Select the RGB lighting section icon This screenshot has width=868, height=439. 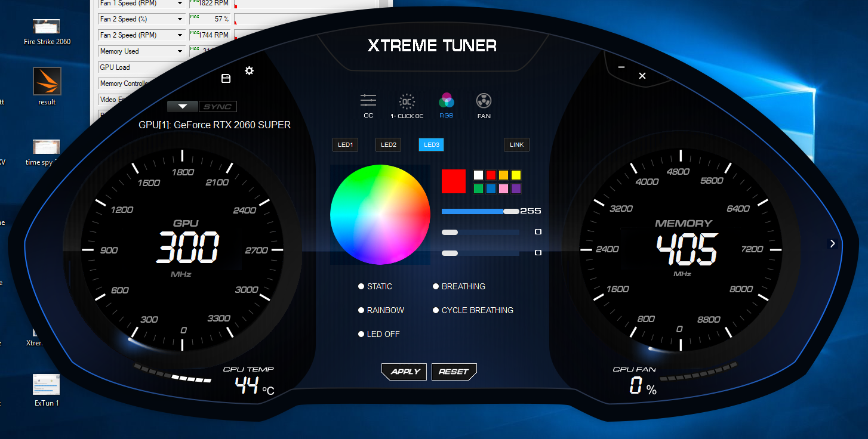click(x=447, y=100)
